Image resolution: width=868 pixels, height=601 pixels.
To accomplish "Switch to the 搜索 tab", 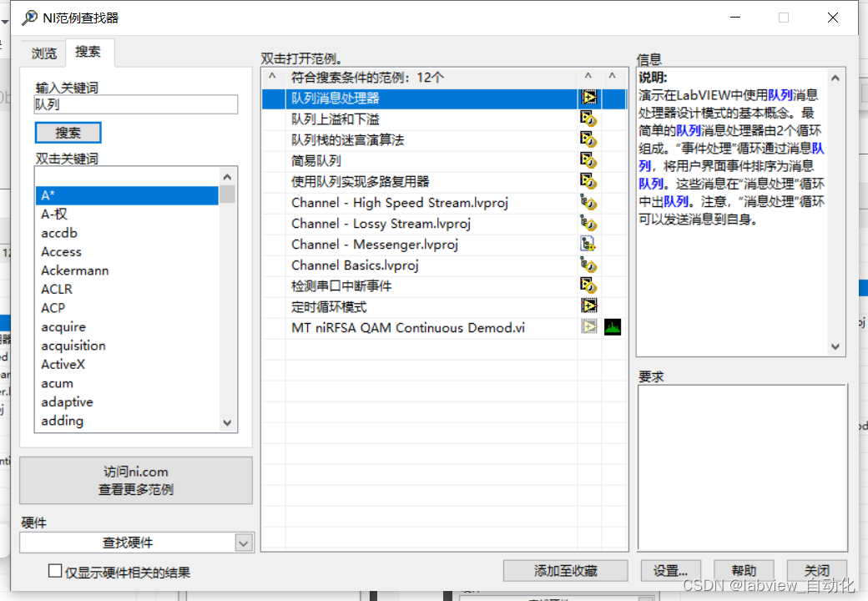I will click(88, 52).
